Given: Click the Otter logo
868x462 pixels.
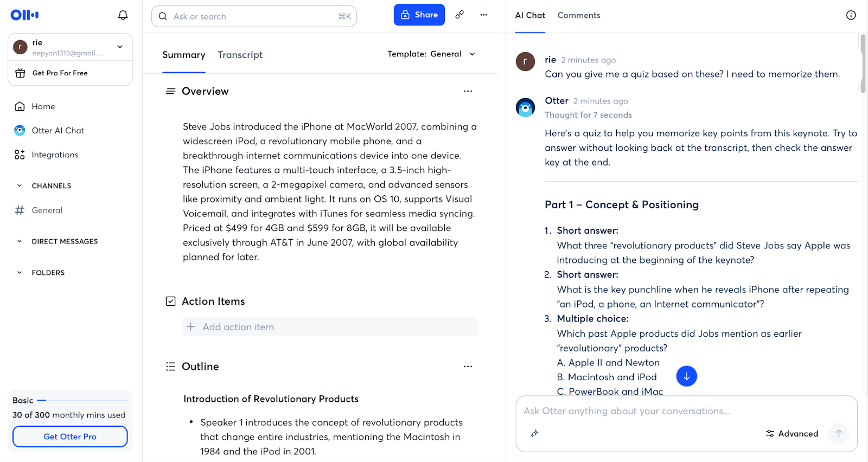Looking at the screenshot, I should (x=24, y=15).
